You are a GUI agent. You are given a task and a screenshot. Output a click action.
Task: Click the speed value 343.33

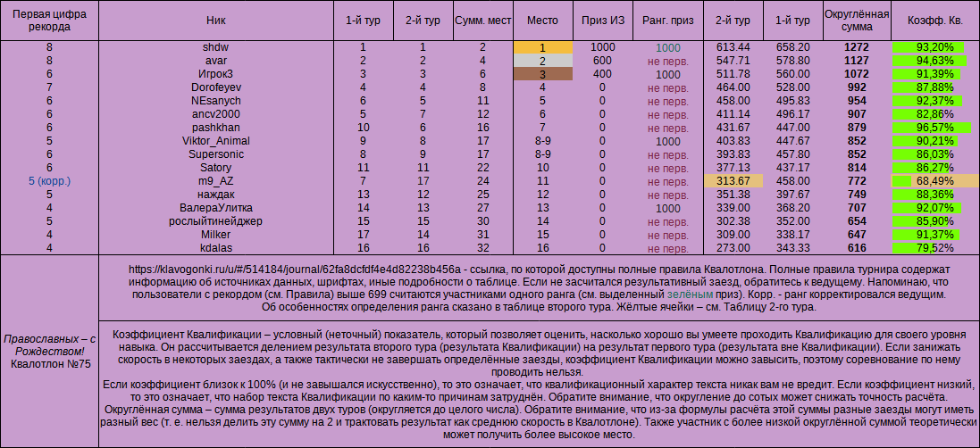(792, 248)
